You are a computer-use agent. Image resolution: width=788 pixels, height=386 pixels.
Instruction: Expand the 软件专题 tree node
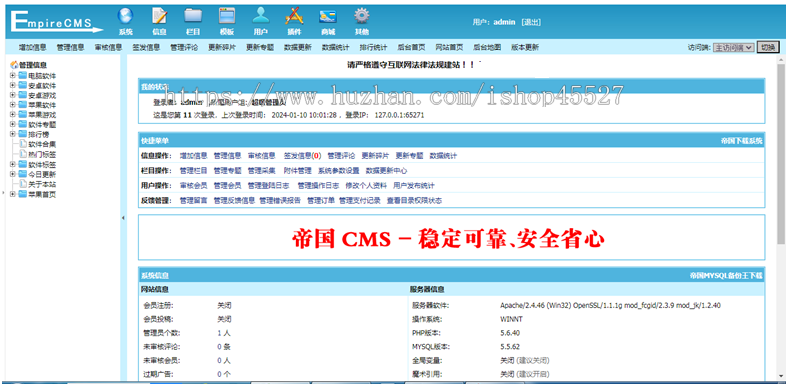[13, 124]
